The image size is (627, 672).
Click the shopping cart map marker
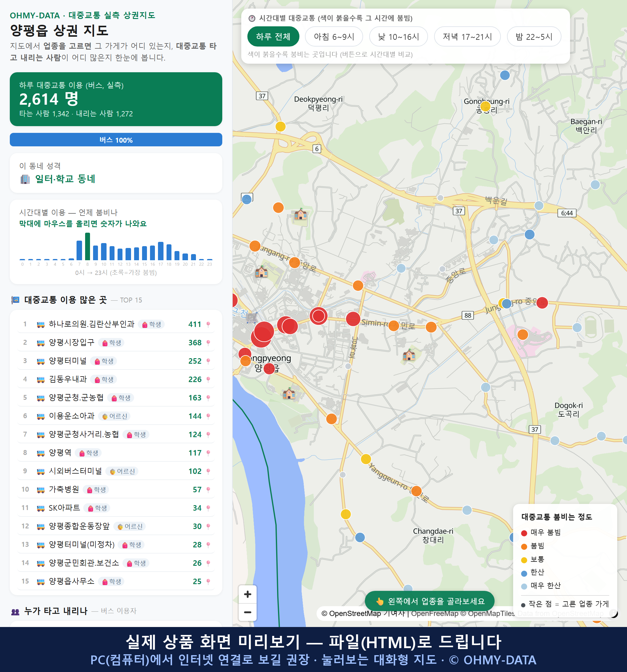[251, 318]
